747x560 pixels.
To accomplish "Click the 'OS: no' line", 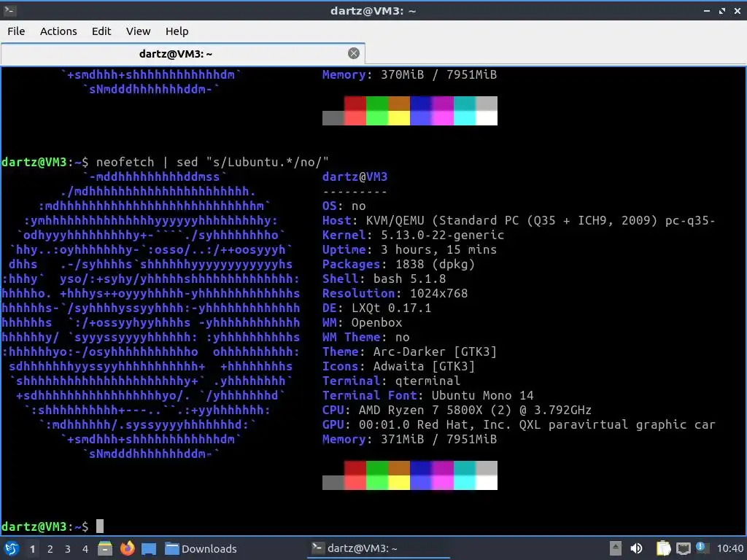I will pyautogui.click(x=344, y=206).
